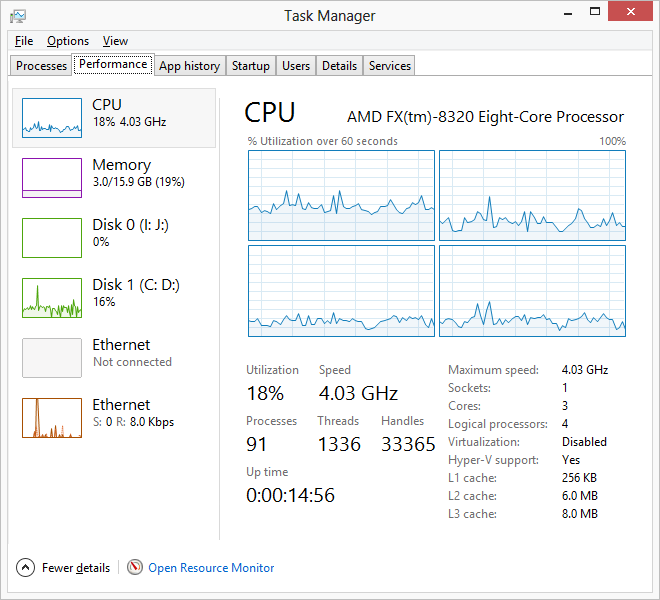Click the Fewer details arrow icon

point(25,568)
